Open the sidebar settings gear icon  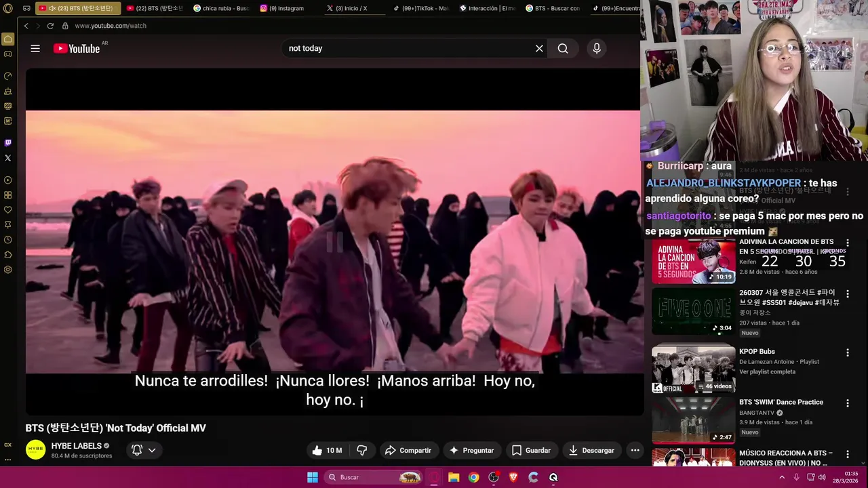pos(8,270)
